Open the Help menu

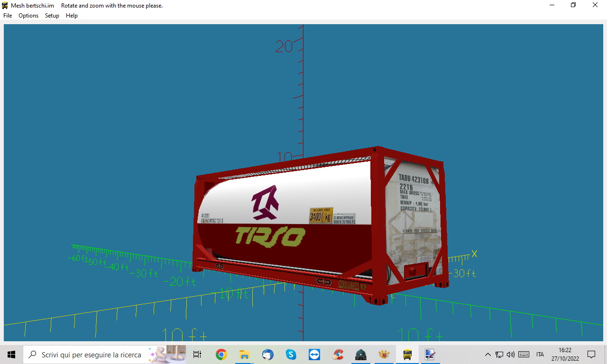pos(72,16)
